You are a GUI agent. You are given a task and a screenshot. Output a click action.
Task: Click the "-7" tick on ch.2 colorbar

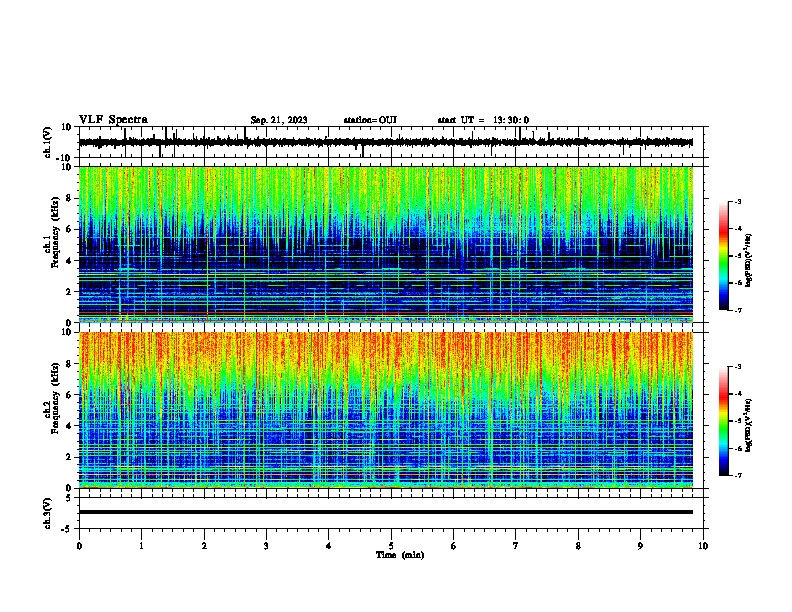tap(737, 476)
